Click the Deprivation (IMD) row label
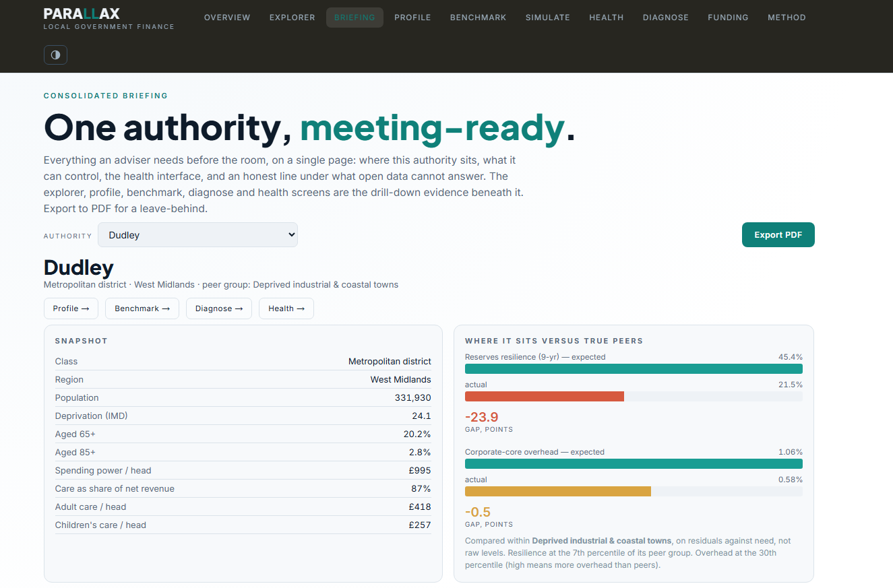 (x=91, y=416)
